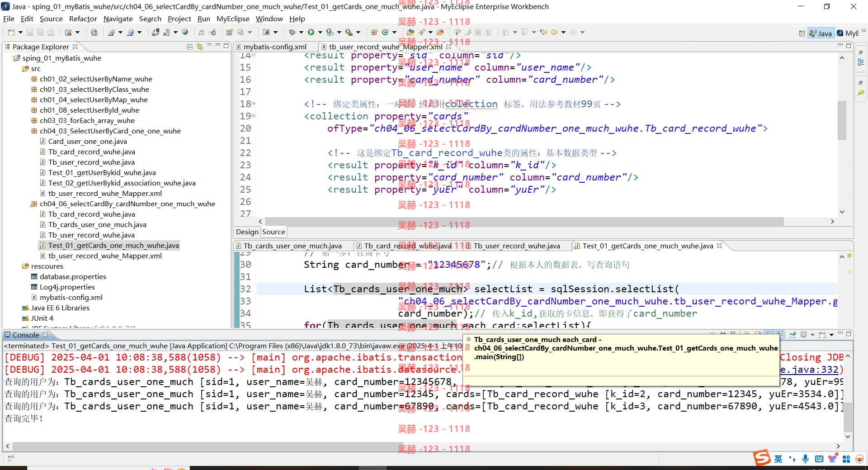Click the camera screenshot capture icon

[267, 33]
